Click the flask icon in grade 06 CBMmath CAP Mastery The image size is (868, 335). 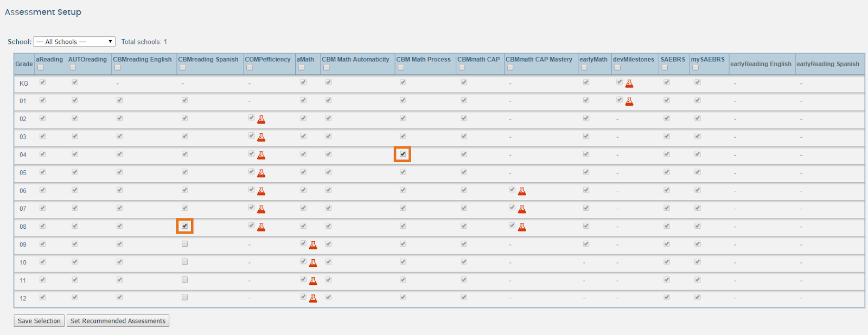pyautogui.click(x=522, y=191)
